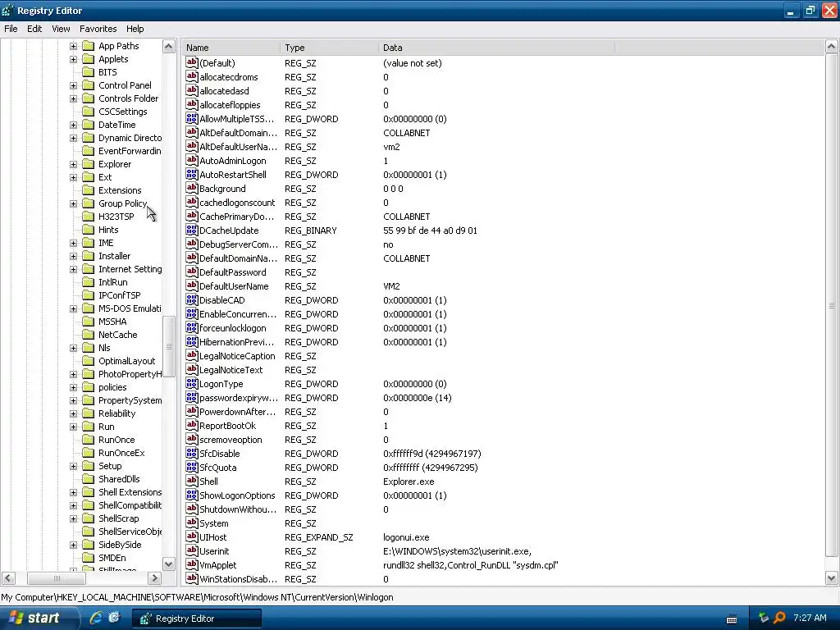Expand the policies key
Viewport: 840px width, 630px height.
coord(73,387)
